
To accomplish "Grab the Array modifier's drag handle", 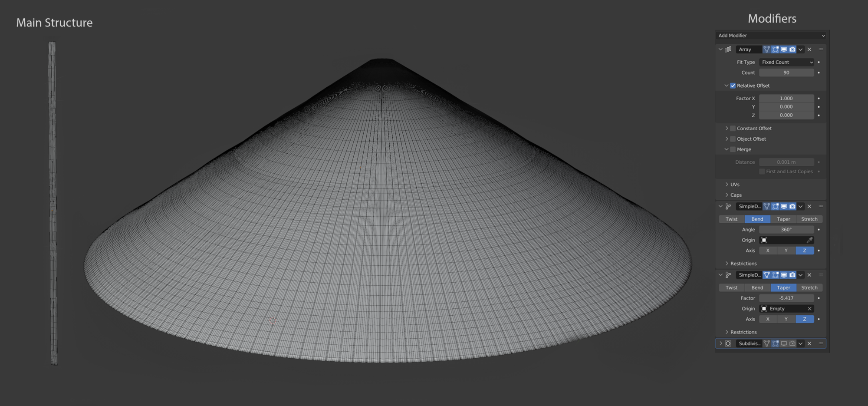I will click(821, 50).
